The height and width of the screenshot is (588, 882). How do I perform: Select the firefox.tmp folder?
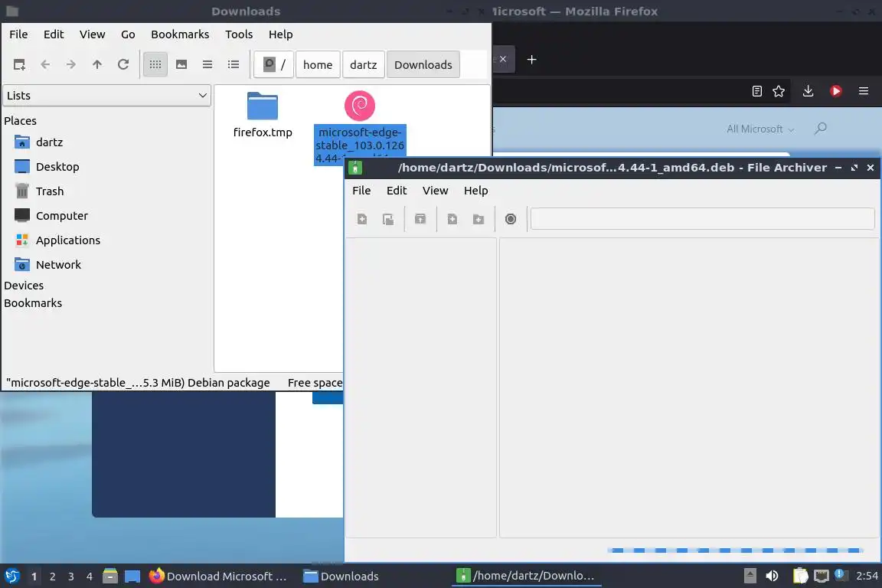pos(263,116)
